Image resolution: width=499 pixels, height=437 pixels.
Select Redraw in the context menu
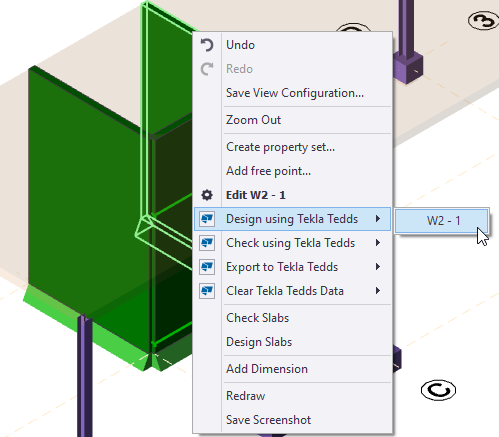tap(292, 396)
